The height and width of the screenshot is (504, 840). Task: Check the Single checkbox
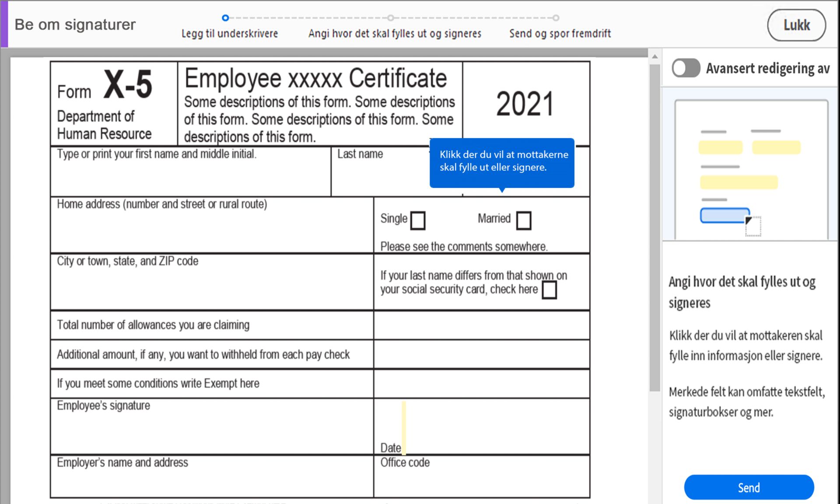point(418,220)
